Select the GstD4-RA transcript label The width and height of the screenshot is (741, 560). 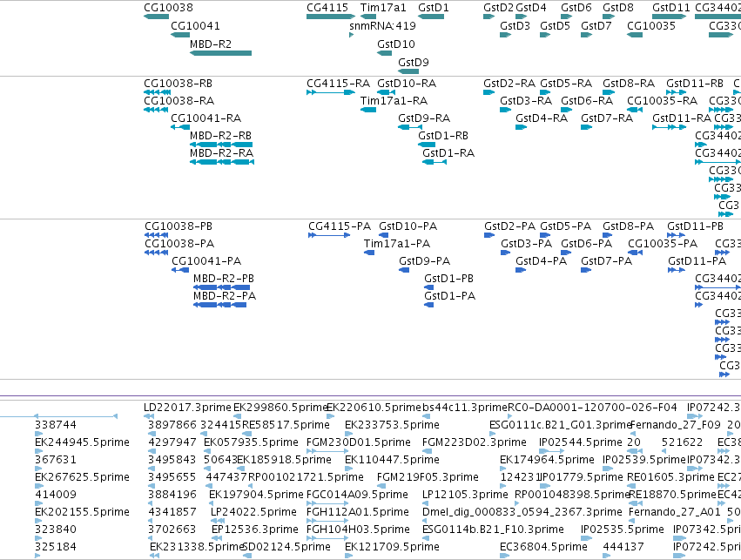coord(542,118)
